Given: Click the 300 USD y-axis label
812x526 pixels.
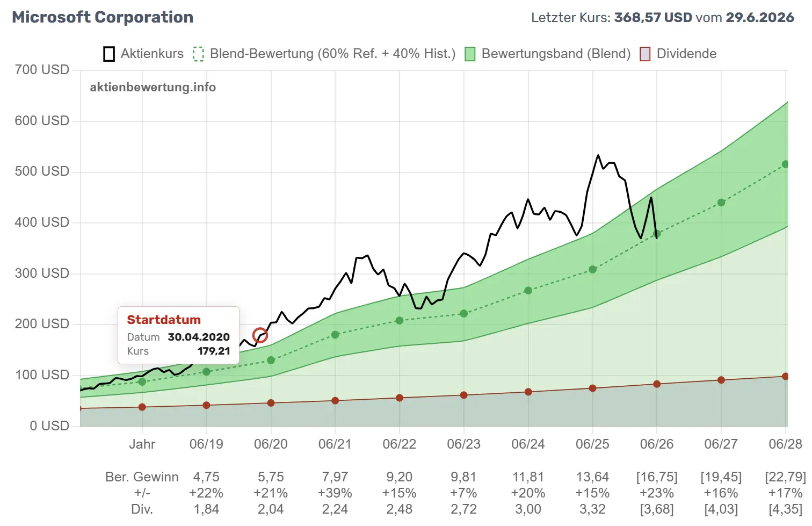Looking at the screenshot, I should coord(42,273).
